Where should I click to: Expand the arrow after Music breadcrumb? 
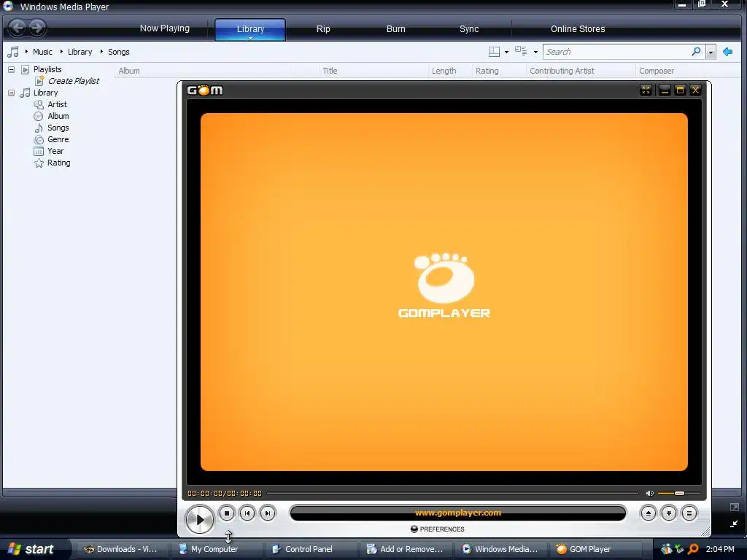pos(61,52)
